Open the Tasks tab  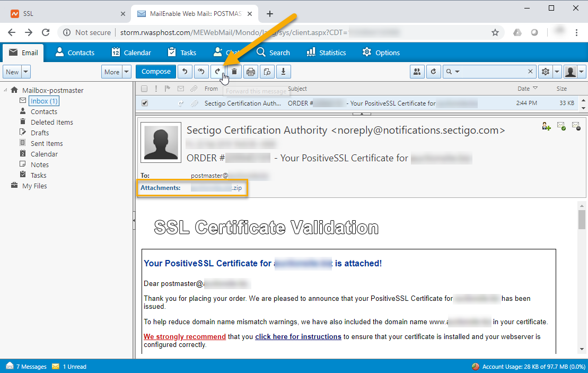pos(182,53)
